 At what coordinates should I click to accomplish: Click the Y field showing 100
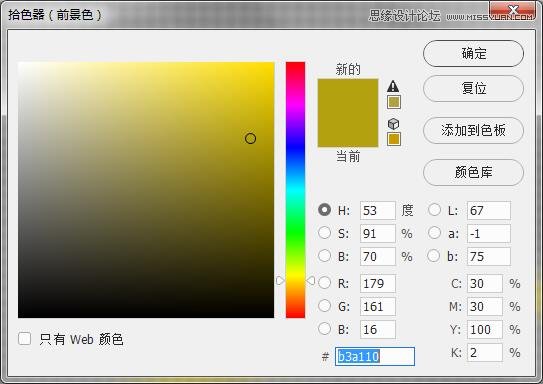pyautogui.click(x=485, y=329)
